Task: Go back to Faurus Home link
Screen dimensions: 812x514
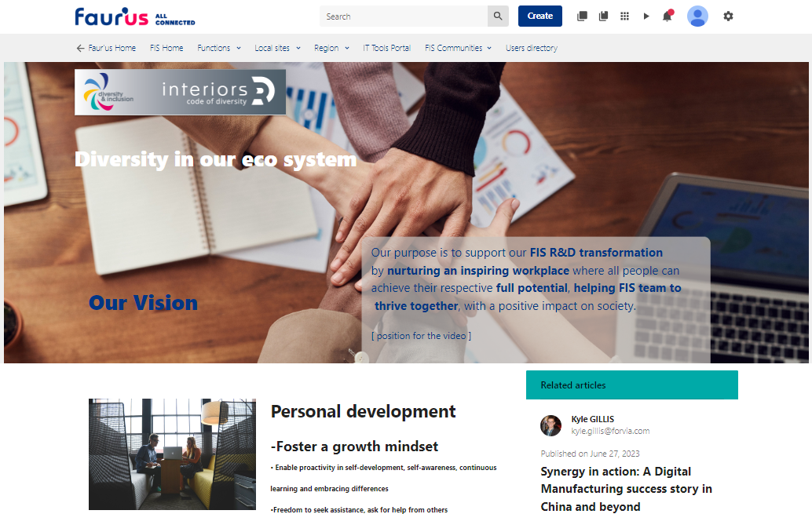Action: pyautogui.click(x=106, y=48)
